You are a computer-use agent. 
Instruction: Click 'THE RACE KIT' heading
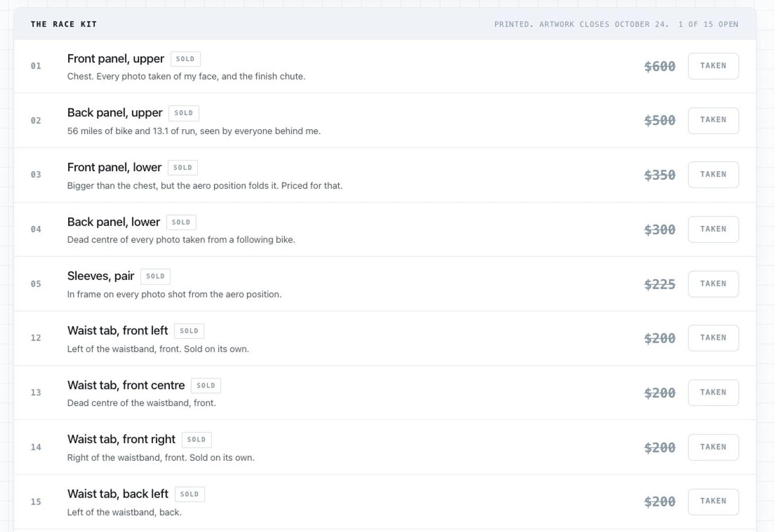click(64, 24)
